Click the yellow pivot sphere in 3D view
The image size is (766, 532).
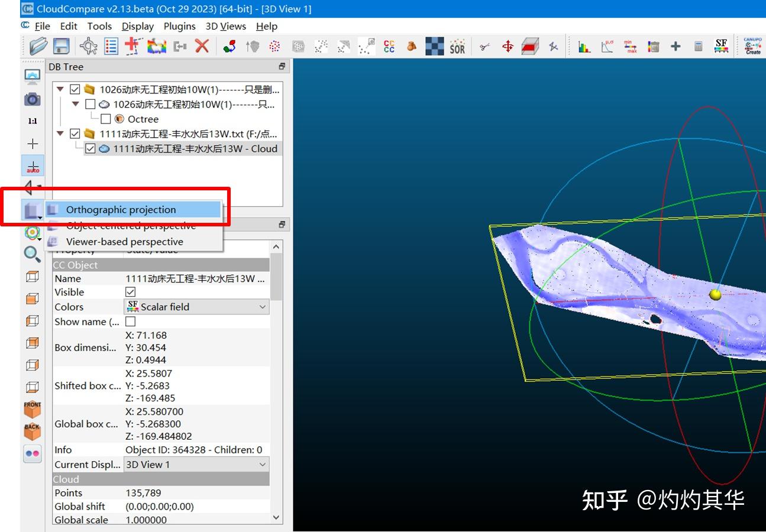(716, 294)
